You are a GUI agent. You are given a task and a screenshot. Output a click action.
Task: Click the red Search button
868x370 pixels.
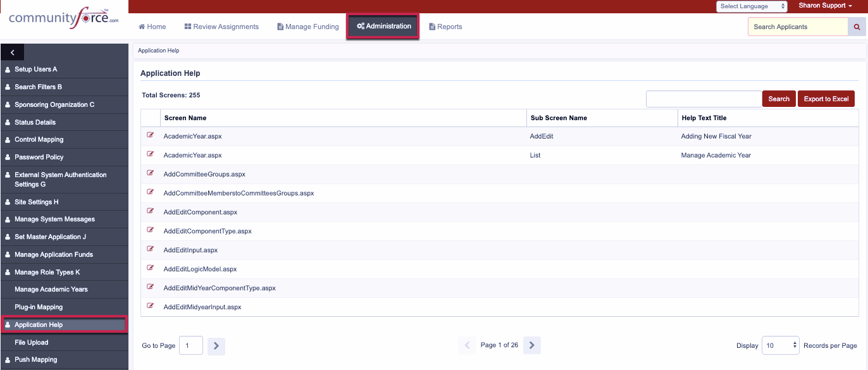point(779,99)
